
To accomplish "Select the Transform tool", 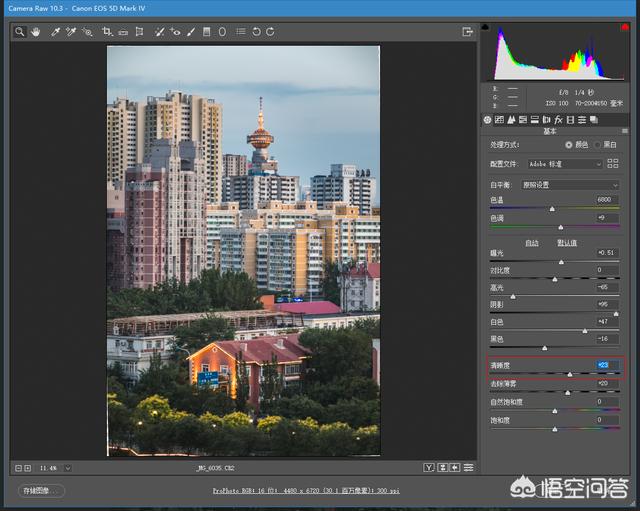I will pyautogui.click(x=139, y=32).
